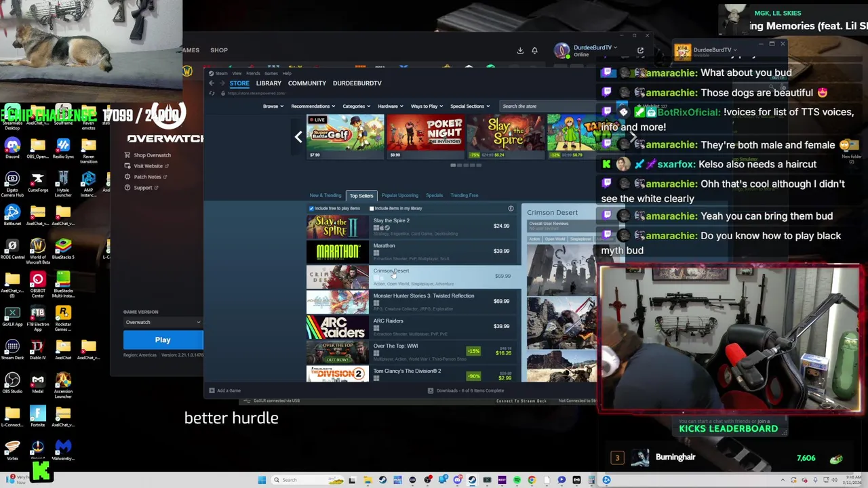Open Overwatch Game Version dropdown
This screenshot has width=868, height=488.
pyautogui.click(x=162, y=322)
